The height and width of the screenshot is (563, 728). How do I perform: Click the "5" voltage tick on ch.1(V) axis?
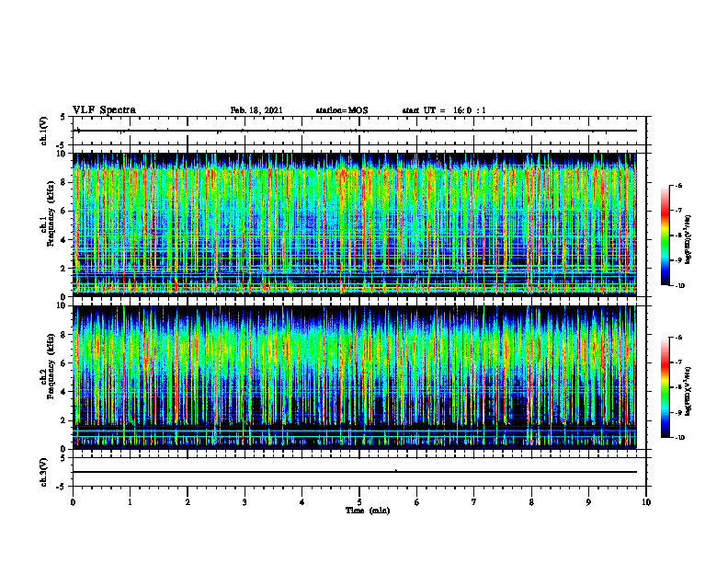point(64,117)
